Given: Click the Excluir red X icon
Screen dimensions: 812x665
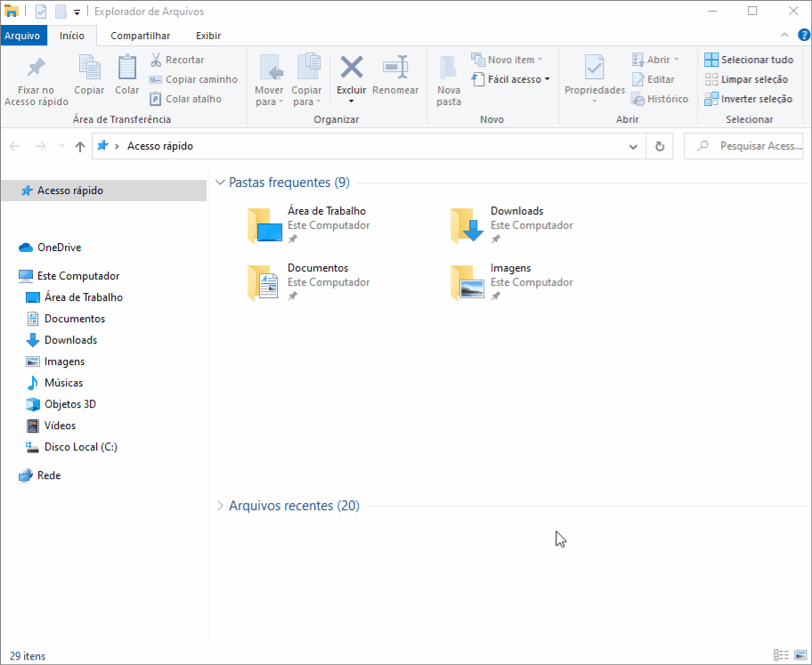Looking at the screenshot, I should (x=352, y=68).
